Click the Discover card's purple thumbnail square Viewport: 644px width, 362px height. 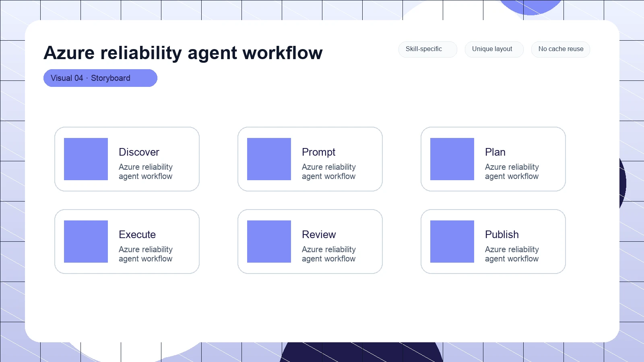tap(86, 159)
